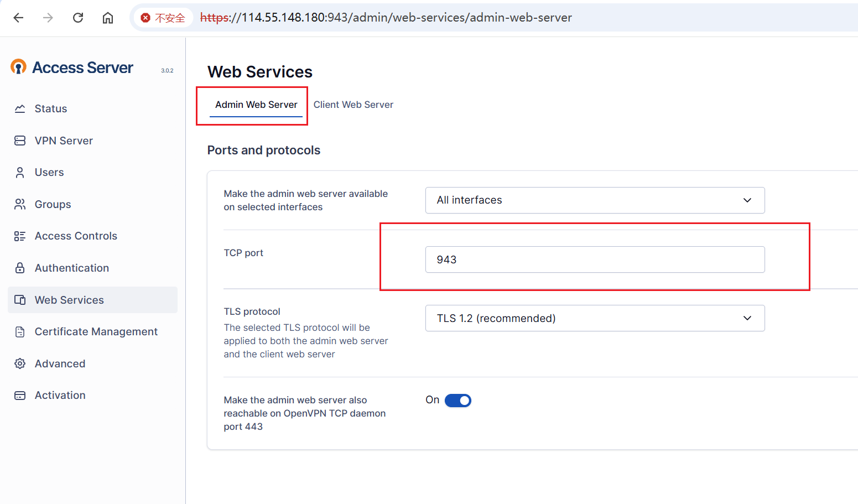858x504 pixels.
Task: Go to the browser home page
Action: 108,18
